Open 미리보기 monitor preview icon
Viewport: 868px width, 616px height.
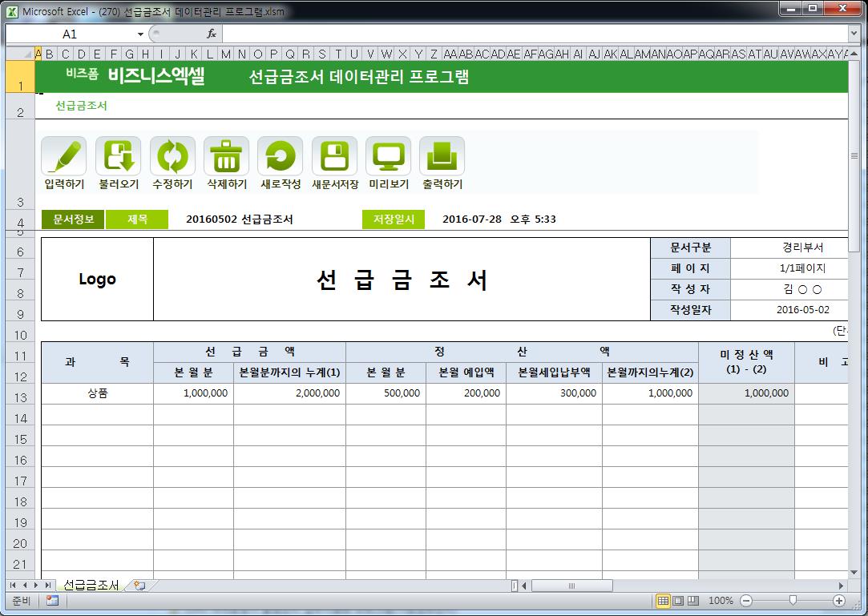[389, 156]
